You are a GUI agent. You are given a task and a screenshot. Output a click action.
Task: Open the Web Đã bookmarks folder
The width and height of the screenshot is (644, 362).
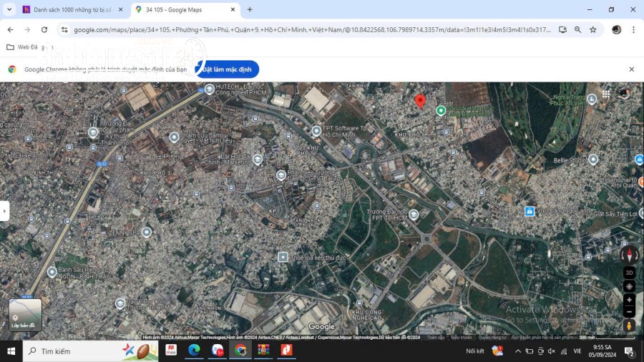pyautogui.click(x=22, y=47)
